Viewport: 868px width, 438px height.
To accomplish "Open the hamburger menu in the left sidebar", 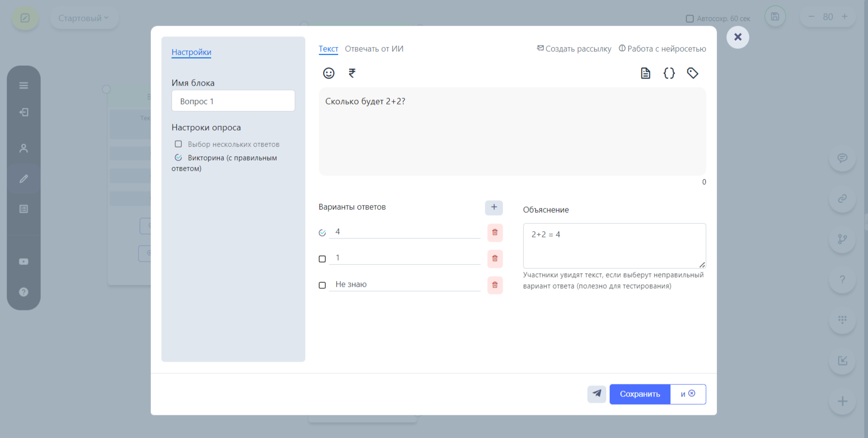I will pos(24,86).
